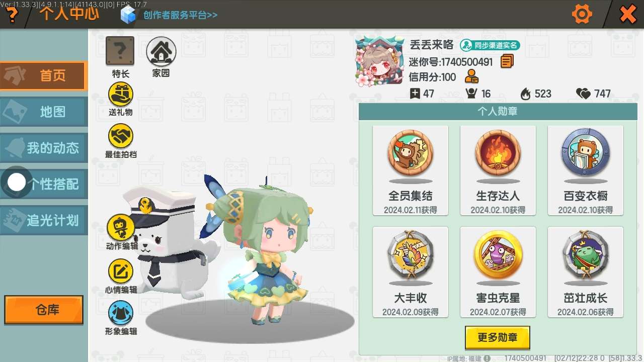Click the help question mark icon
The image size is (644, 362).
point(11,14)
